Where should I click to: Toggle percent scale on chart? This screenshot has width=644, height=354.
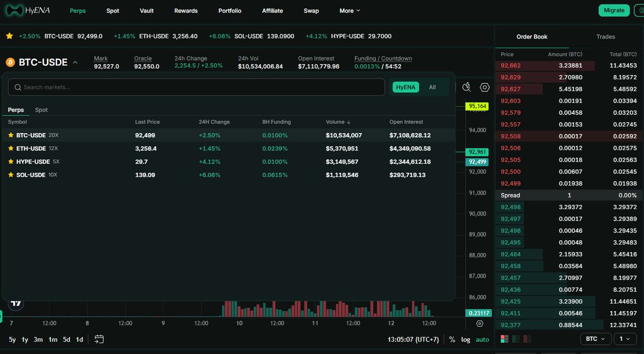[x=452, y=339]
